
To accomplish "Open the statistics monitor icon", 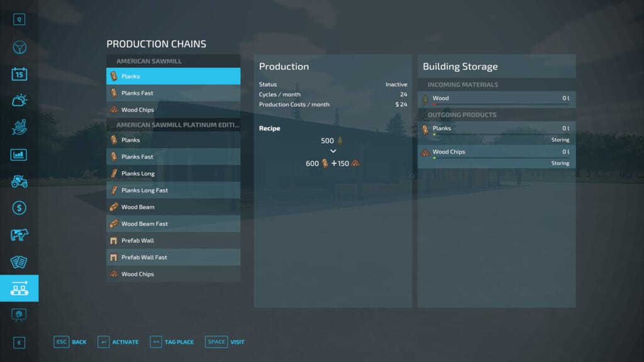I will coord(19,155).
